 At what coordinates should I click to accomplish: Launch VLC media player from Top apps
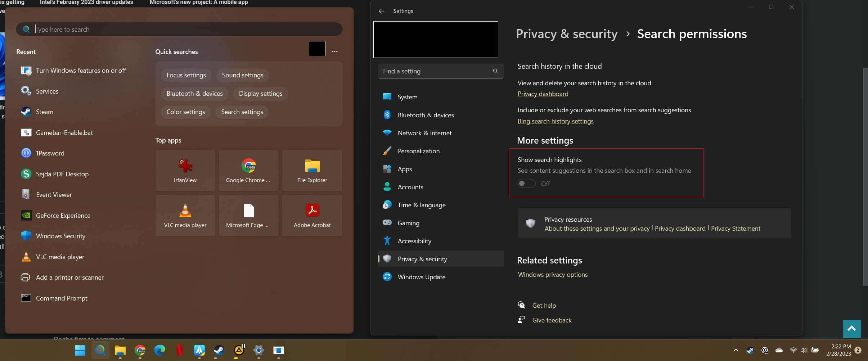click(x=185, y=215)
